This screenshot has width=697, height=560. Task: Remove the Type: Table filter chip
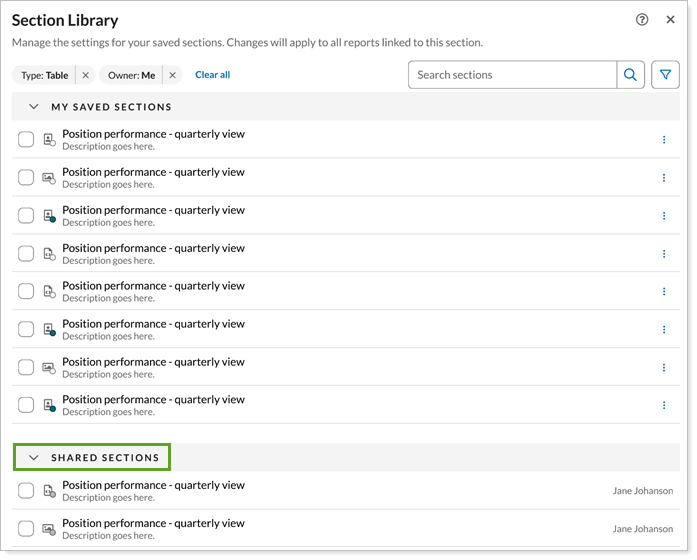[x=85, y=75]
